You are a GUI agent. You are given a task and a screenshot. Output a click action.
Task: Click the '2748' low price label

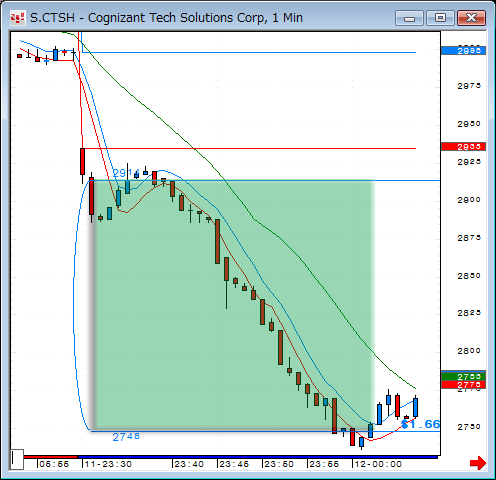click(126, 437)
